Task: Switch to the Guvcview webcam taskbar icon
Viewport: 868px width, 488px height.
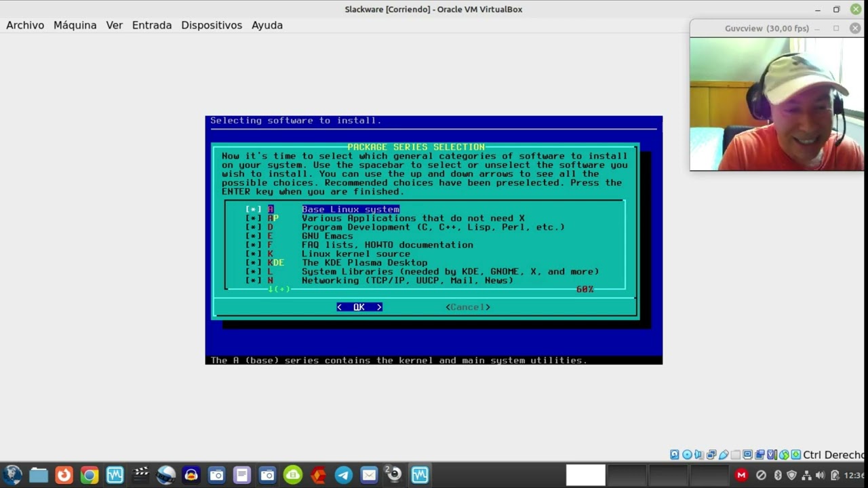Action: pos(394,474)
